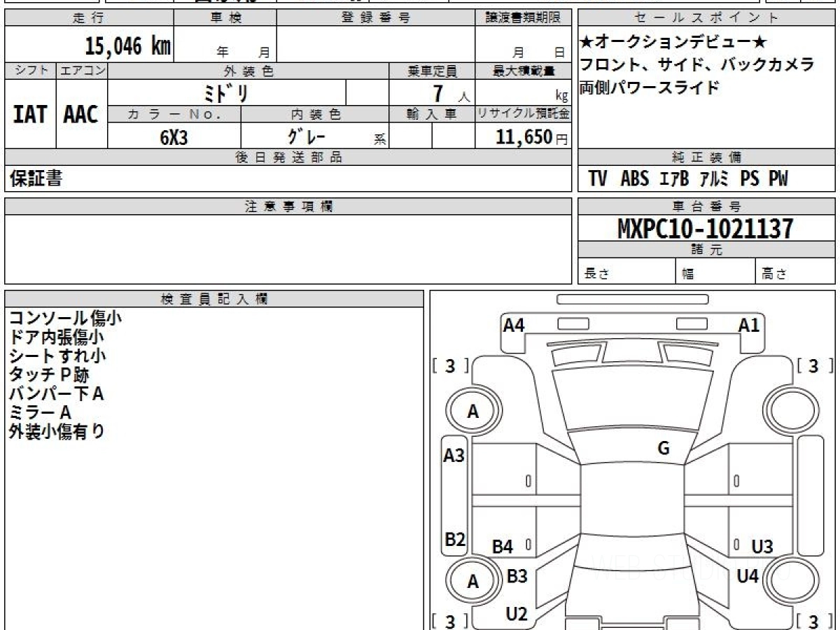Click the A1 damage mark on the diagram
Screen dimensions: 840x630
pos(749,325)
